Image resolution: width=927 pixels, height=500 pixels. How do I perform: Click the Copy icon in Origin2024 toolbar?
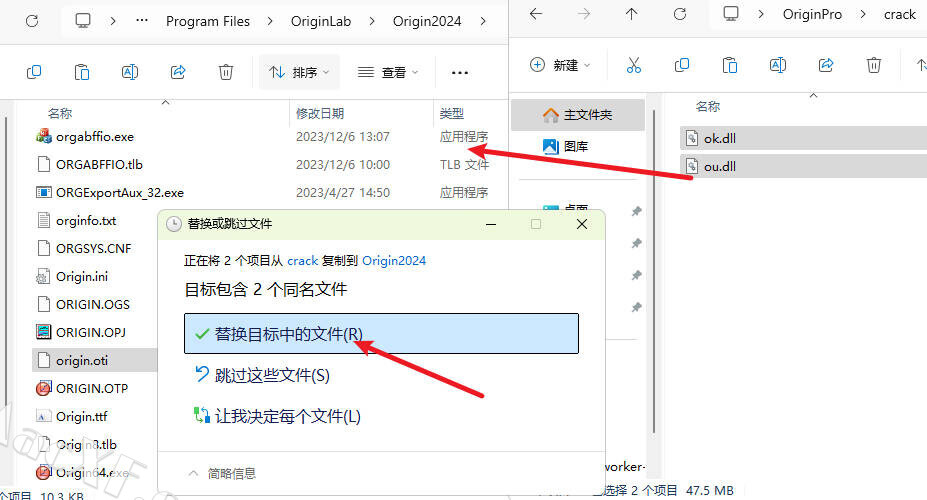click(34, 72)
